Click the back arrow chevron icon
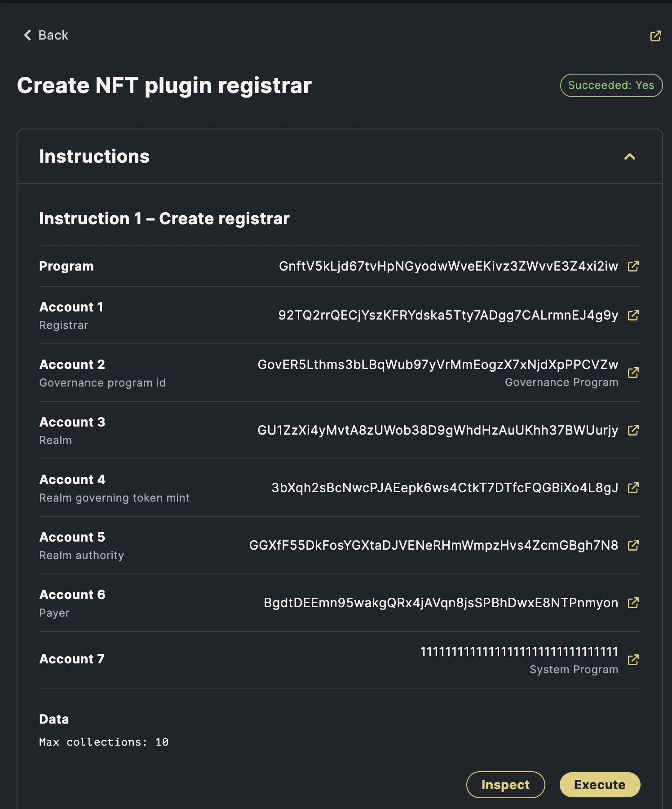Viewport: 672px width, 809px height. (28, 35)
